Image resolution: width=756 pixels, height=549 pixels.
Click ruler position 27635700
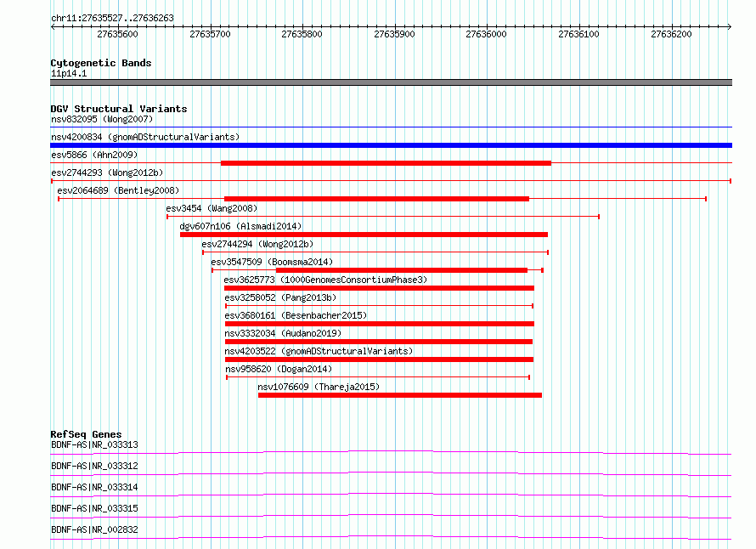coord(210,34)
